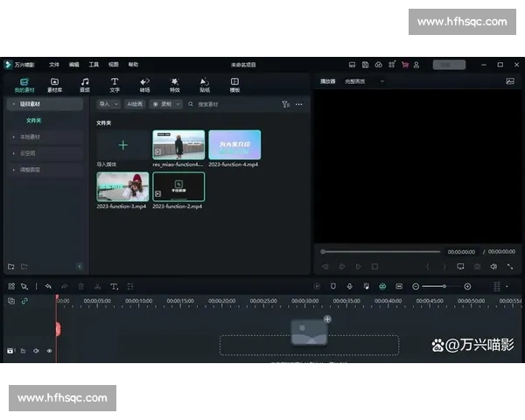Click the 导入媒体 plus tile
Viewport: 525px width, 420px height.
coord(122,145)
